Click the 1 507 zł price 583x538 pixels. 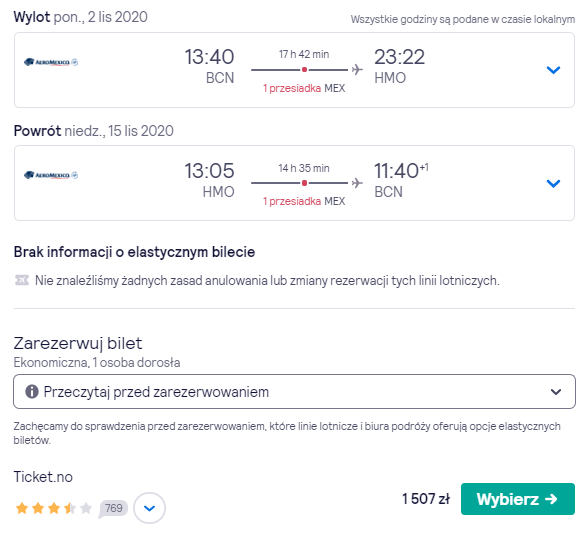click(x=426, y=499)
